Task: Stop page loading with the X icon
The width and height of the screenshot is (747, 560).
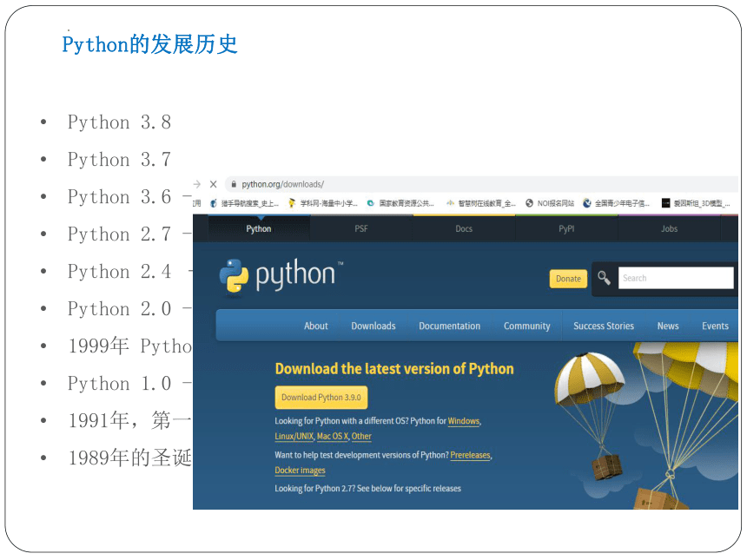Action: coord(214,184)
